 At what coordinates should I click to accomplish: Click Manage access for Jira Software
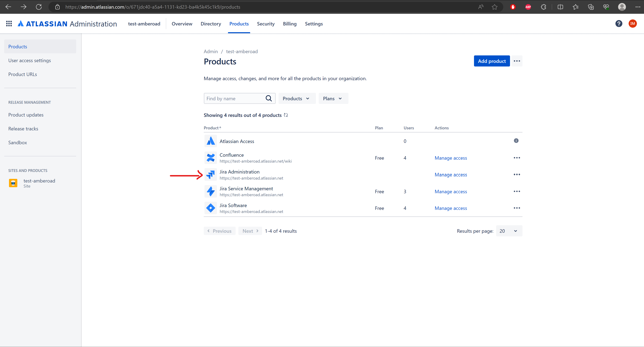point(451,208)
